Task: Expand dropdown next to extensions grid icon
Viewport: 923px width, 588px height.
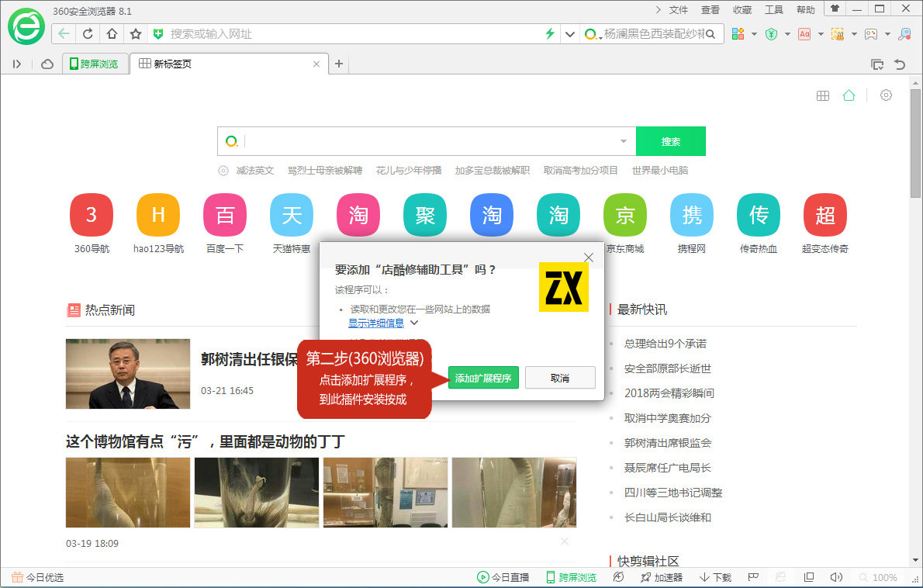Action: click(x=753, y=34)
